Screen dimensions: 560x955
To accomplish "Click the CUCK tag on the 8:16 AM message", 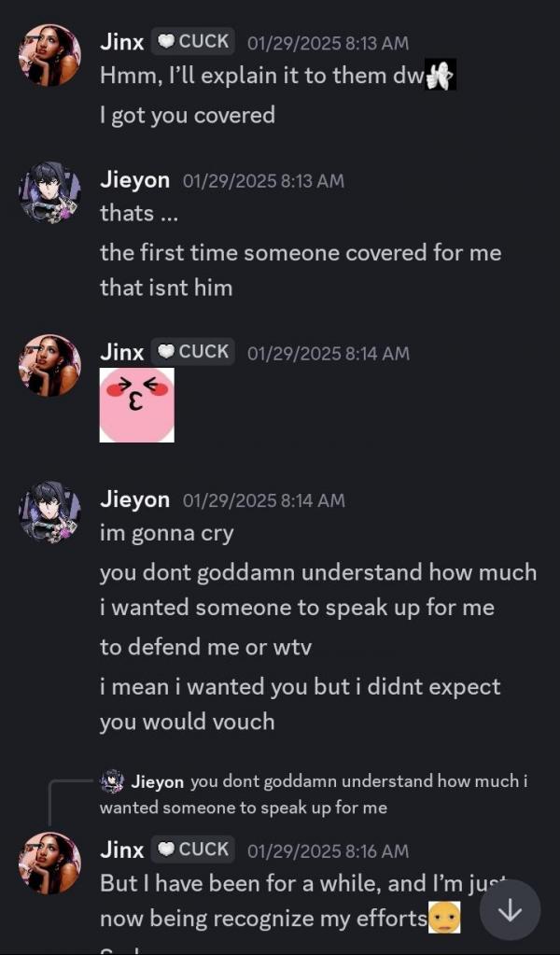I will (x=193, y=849).
